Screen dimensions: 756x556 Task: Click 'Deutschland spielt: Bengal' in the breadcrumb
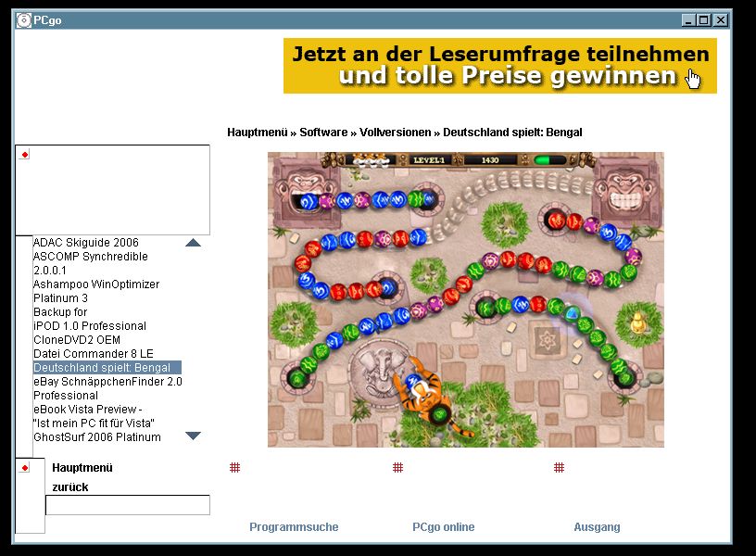tap(512, 133)
